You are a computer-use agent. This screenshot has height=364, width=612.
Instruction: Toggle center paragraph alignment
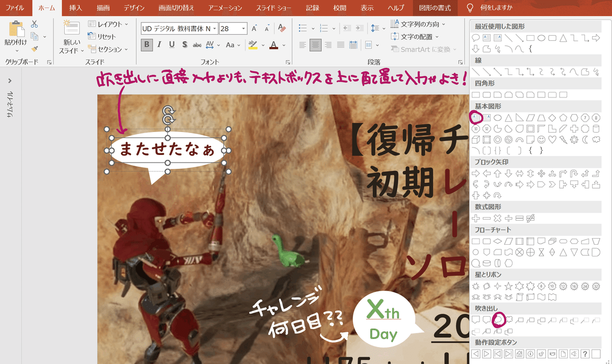pos(316,45)
